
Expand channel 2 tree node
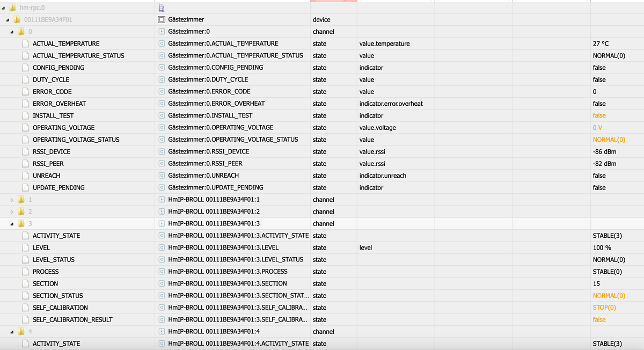(12, 212)
